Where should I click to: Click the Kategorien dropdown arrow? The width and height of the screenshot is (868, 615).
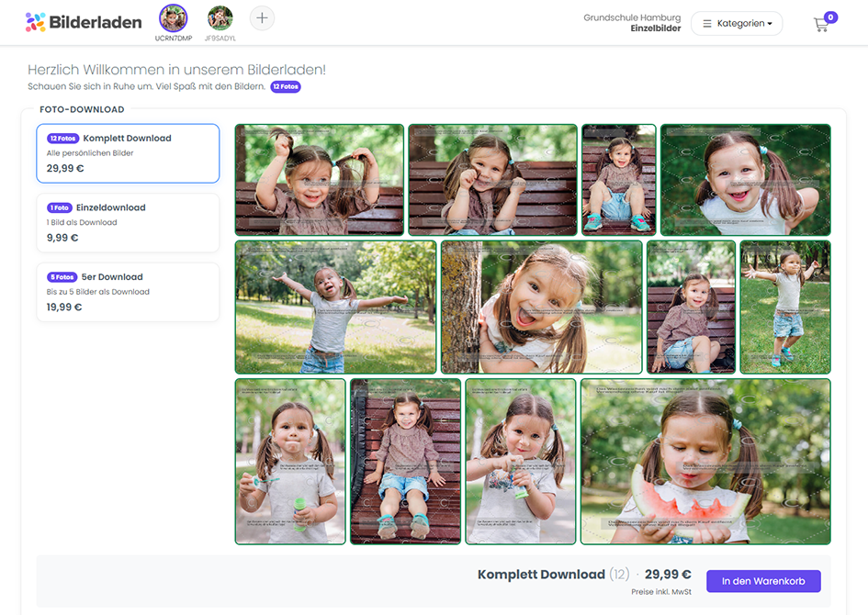pos(770,24)
